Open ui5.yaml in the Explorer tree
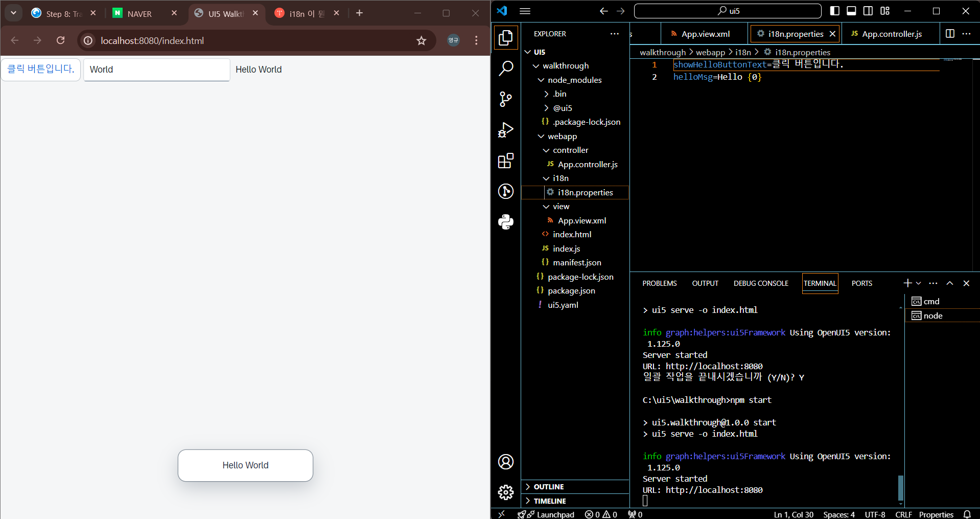Viewport: 980px width, 519px height. click(x=563, y=305)
